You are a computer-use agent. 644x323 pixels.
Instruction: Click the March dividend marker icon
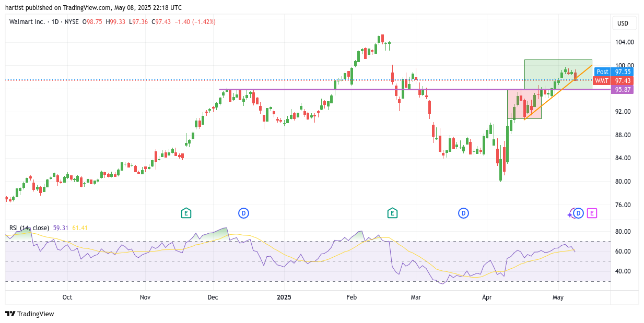point(463,213)
